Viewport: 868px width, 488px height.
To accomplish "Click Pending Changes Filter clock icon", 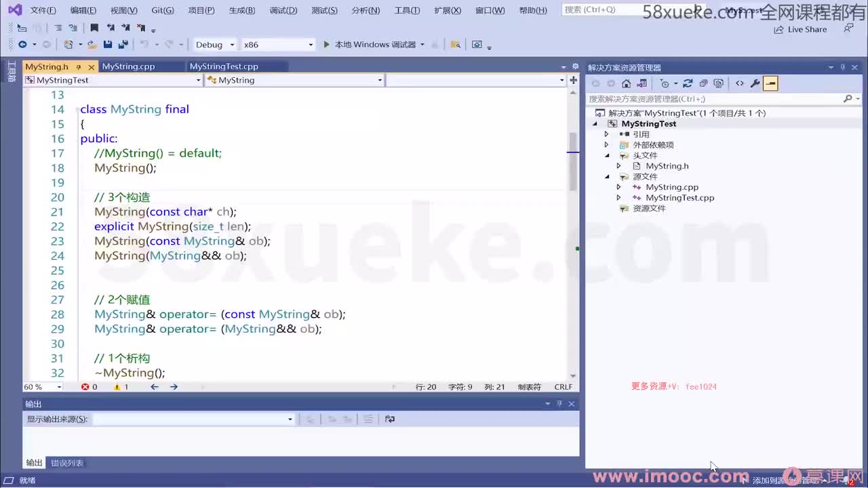I will pyautogui.click(x=665, y=83).
